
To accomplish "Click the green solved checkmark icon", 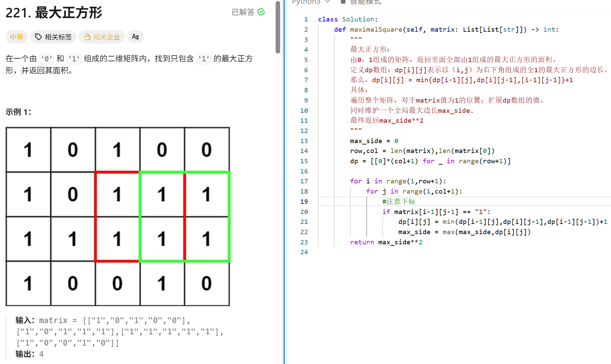I will tap(261, 12).
